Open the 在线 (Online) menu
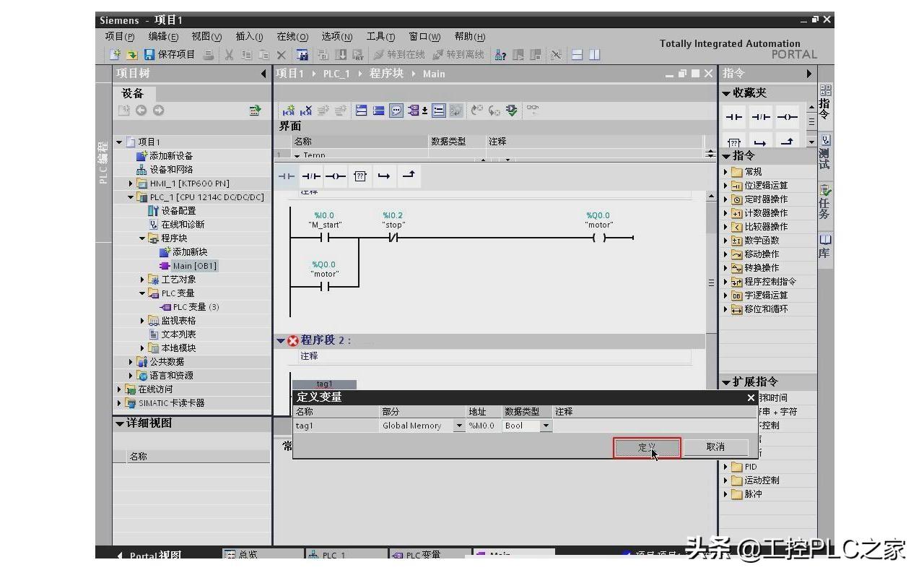The height and width of the screenshot is (578, 924). [x=292, y=37]
